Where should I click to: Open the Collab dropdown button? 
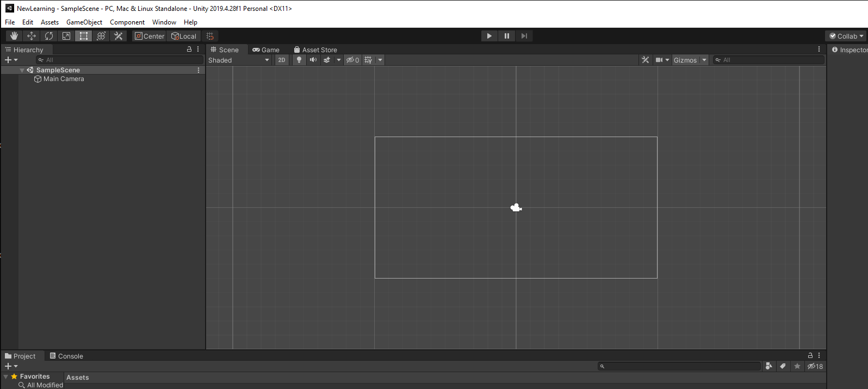tap(846, 36)
